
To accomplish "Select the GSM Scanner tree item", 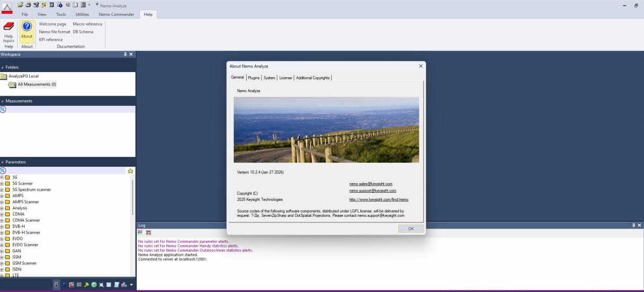I will [25, 263].
